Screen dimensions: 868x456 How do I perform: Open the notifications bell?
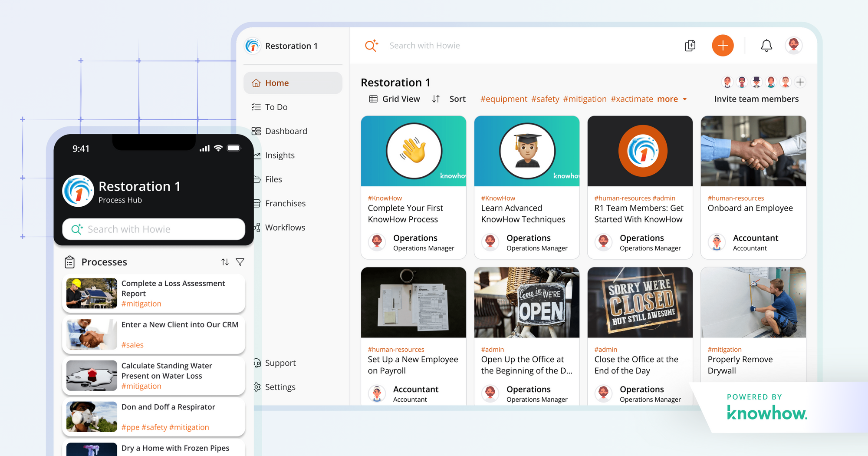point(766,46)
